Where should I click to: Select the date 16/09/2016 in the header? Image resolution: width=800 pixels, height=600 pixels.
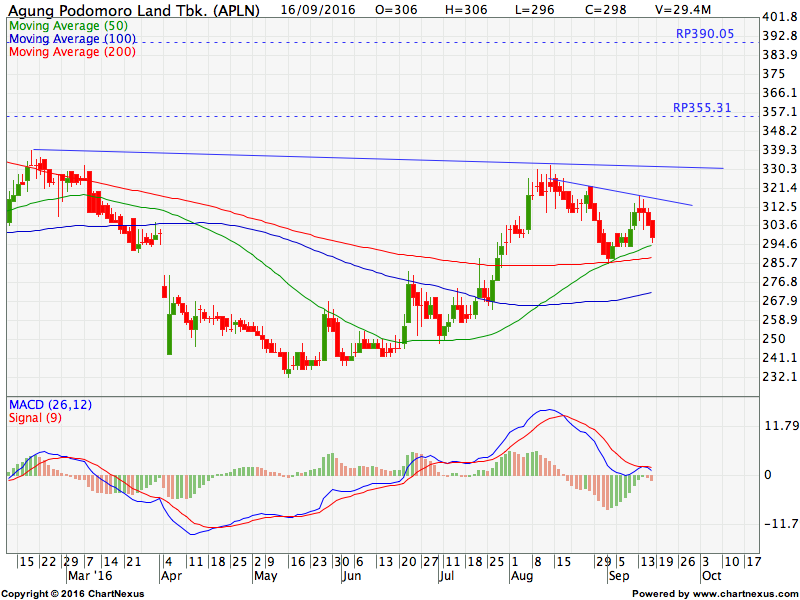click(x=318, y=9)
